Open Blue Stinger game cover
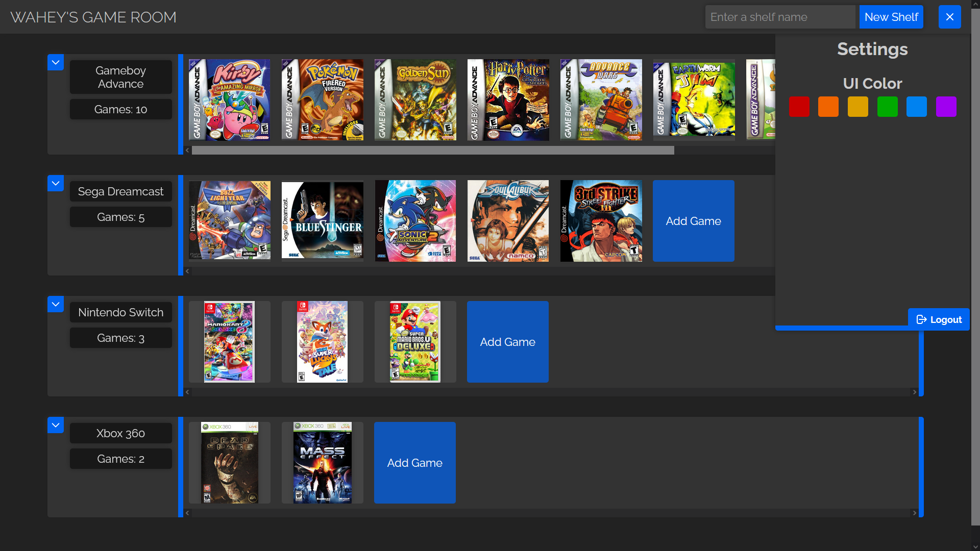Screen dimensions: 980x551 (x=323, y=221)
